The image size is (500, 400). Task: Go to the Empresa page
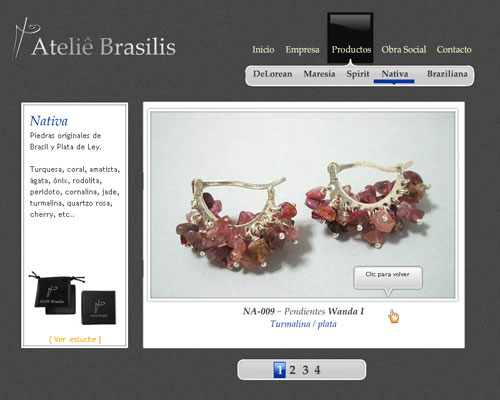click(x=302, y=50)
